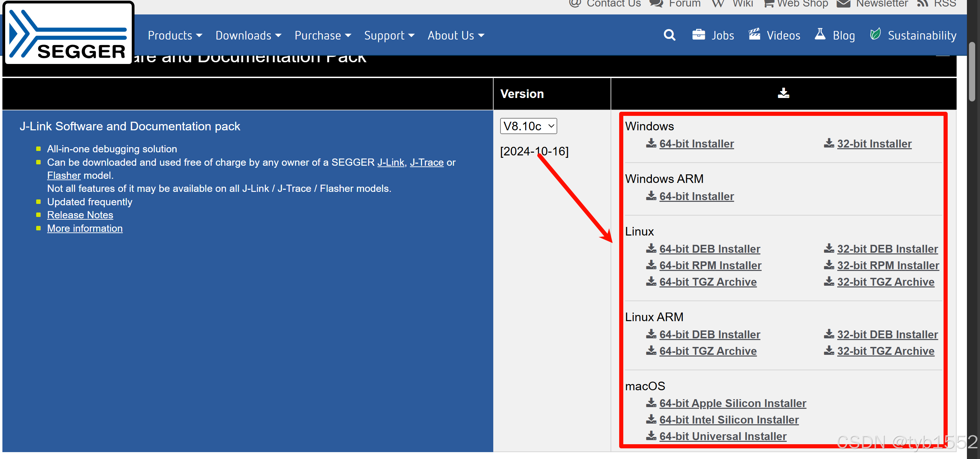Download Windows 64-bit Installer
This screenshot has height=459, width=980.
[697, 144]
